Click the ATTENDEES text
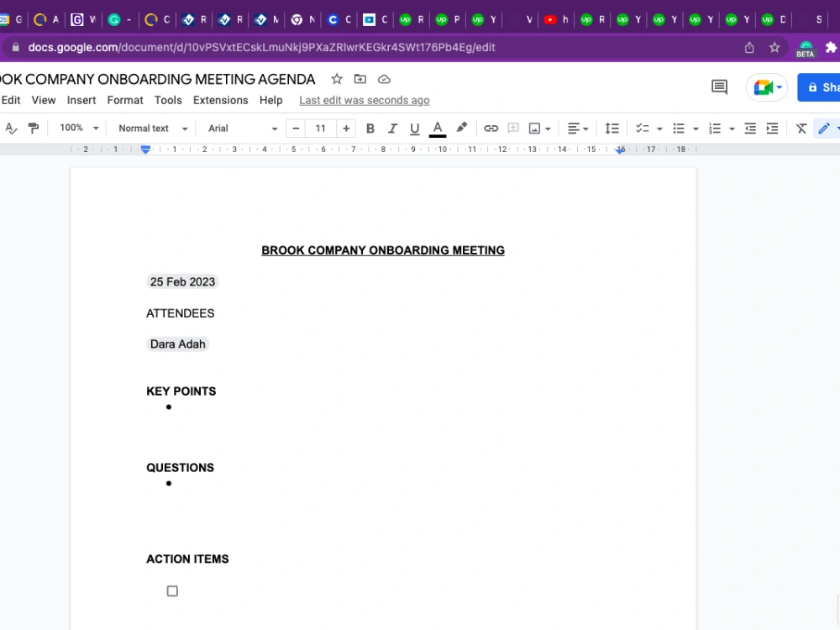This screenshot has height=630, width=840. (x=180, y=313)
